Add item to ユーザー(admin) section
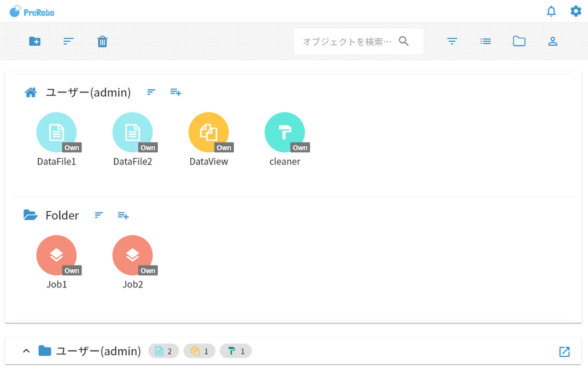 click(x=176, y=92)
